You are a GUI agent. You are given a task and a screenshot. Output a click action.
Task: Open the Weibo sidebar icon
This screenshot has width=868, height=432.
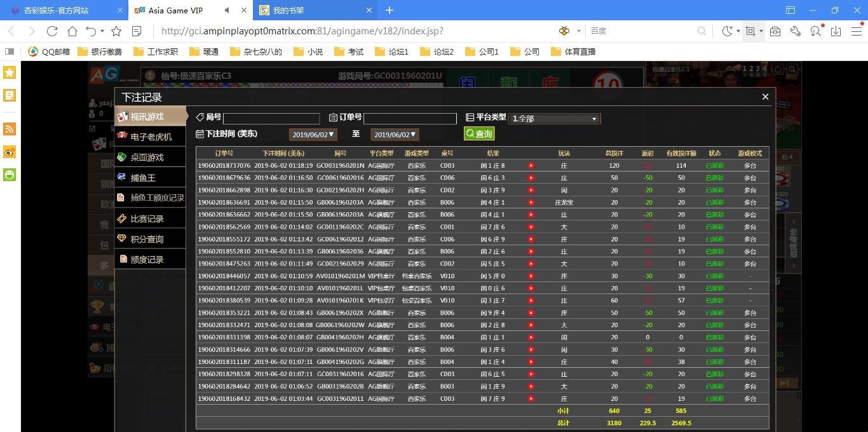[x=10, y=152]
